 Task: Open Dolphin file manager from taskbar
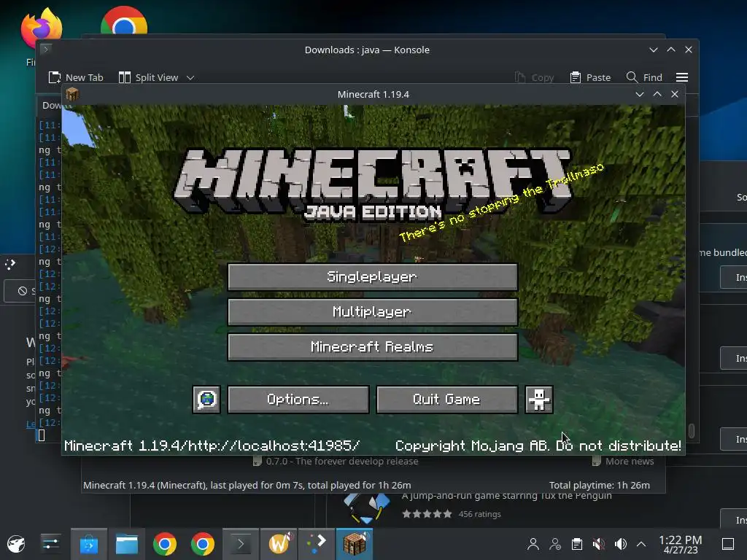click(127, 544)
